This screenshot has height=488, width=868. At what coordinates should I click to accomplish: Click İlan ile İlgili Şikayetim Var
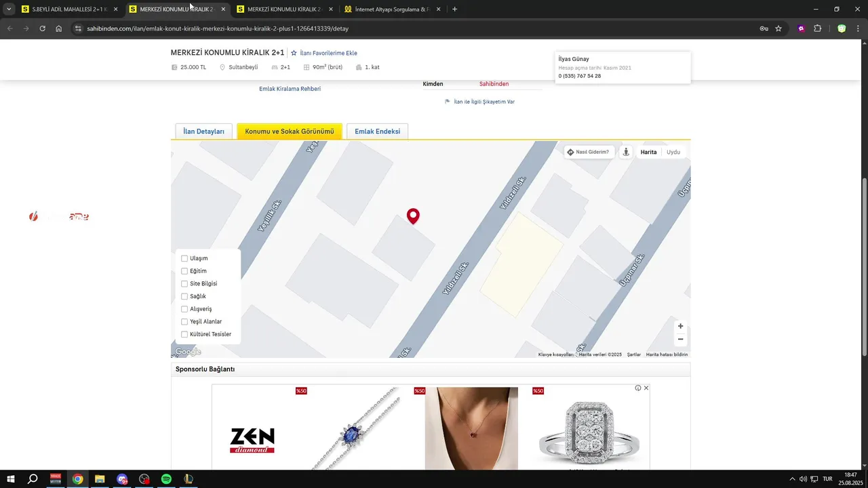point(484,102)
